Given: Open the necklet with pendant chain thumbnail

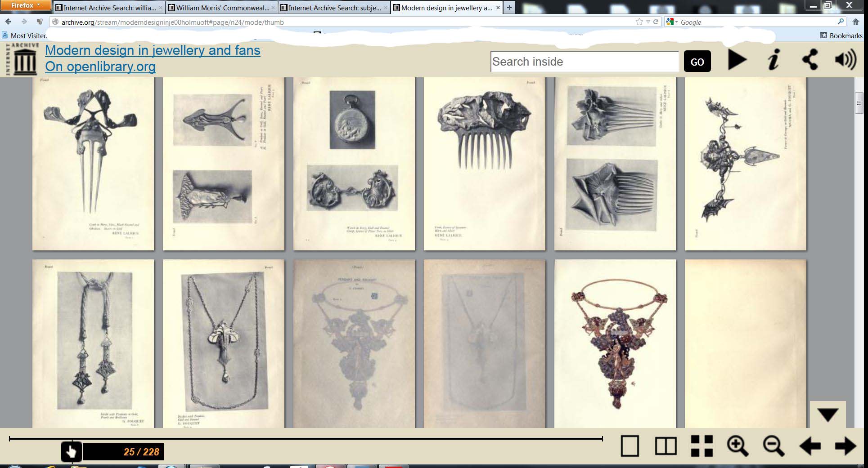Looking at the screenshot, I should pos(224,343).
